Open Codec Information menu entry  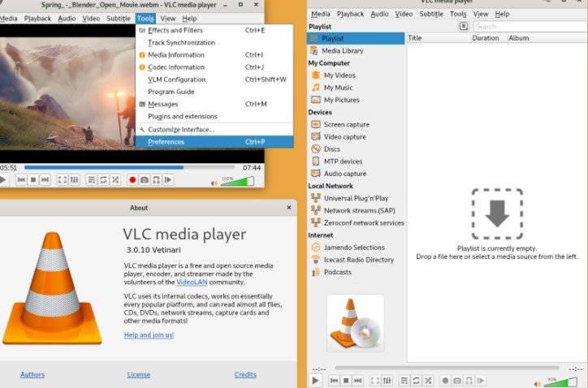point(214,67)
